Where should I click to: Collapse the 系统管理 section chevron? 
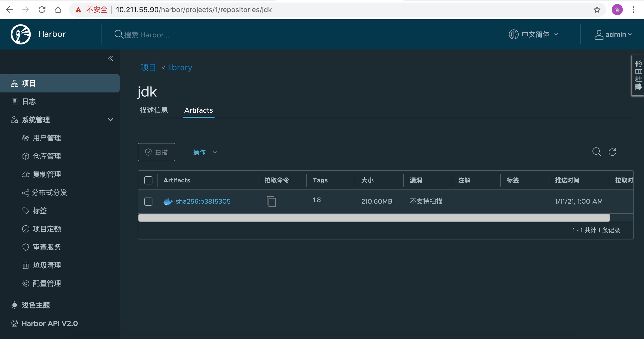[x=111, y=120]
